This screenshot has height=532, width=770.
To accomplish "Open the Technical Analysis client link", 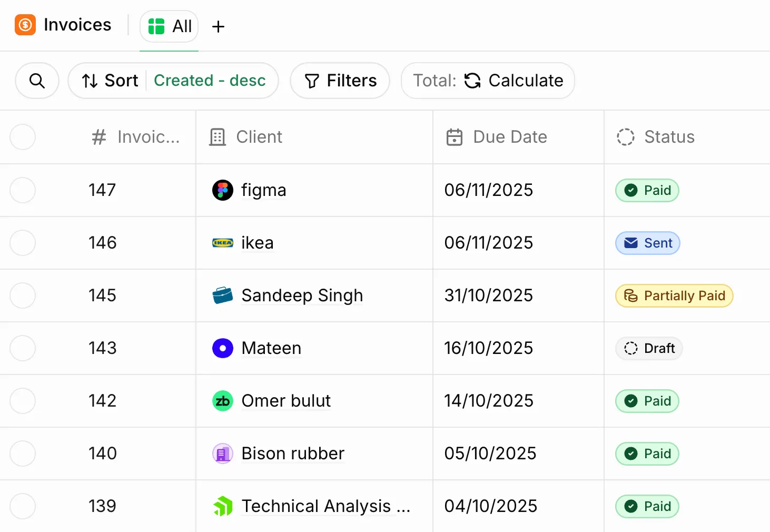I will coord(325,506).
